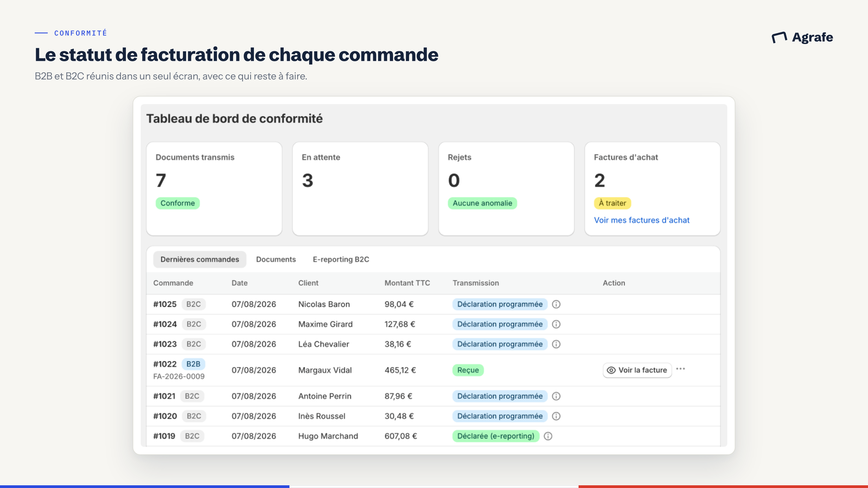Click the Aucune anomalie green badge

[x=482, y=203]
